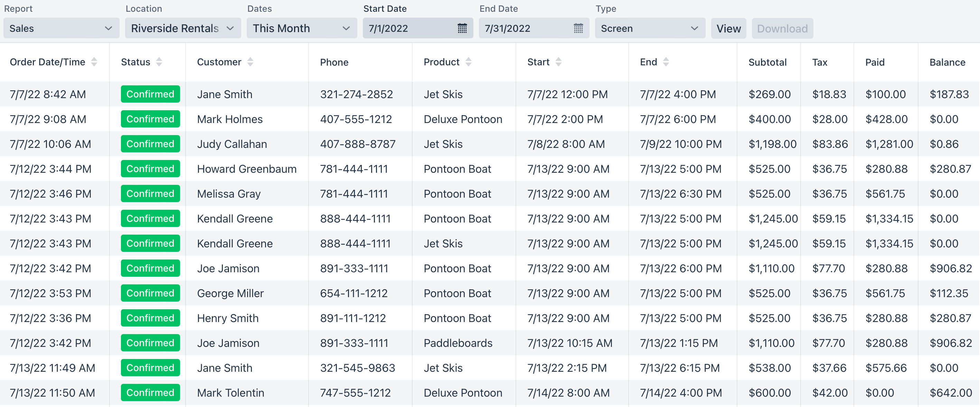
Task: Click the End Date field 7/31/2022
Action: [x=534, y=28]
